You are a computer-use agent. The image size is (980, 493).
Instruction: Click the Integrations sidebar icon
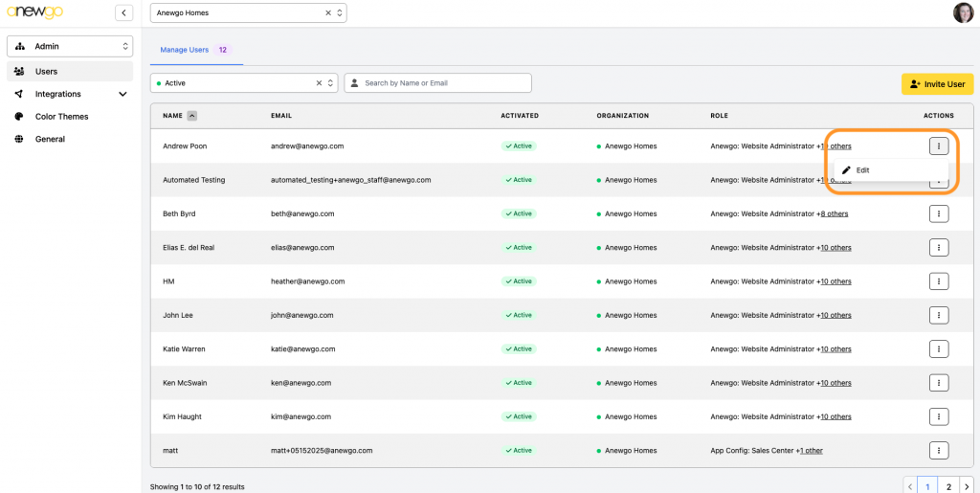click(x=19, y=94)
